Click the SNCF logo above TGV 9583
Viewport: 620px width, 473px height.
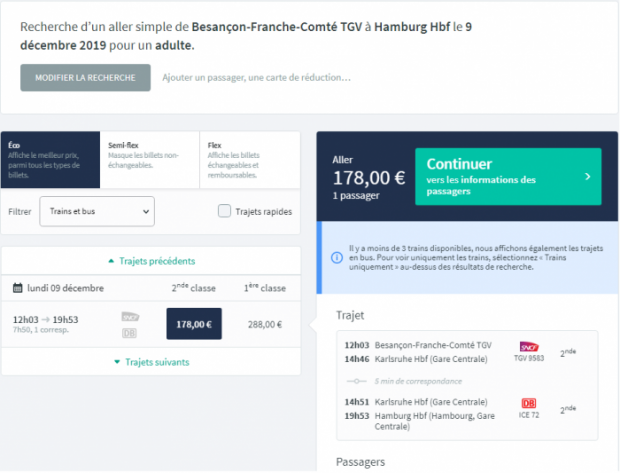(x=529, y=347)
